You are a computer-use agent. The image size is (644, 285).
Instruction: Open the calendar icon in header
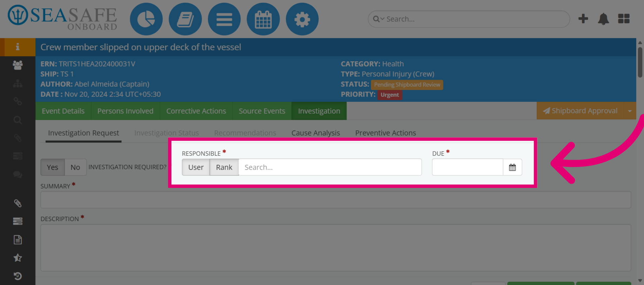click(263, 19)
